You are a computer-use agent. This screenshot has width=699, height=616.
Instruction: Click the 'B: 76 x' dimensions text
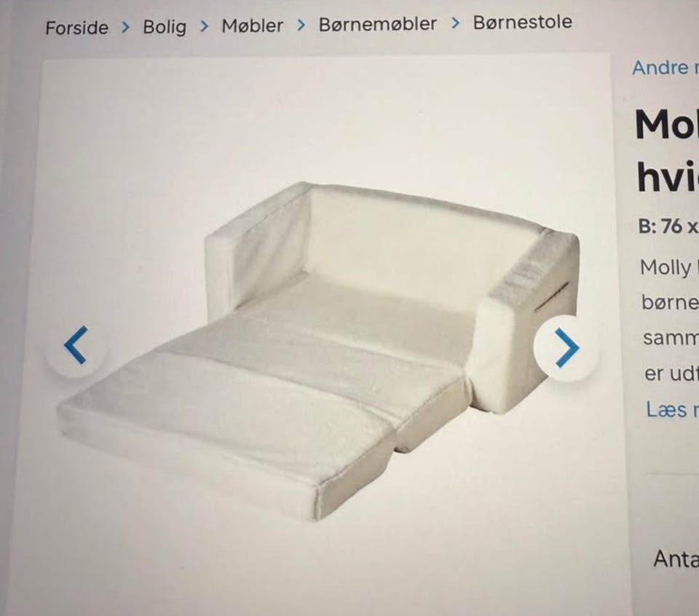(668, 226)
